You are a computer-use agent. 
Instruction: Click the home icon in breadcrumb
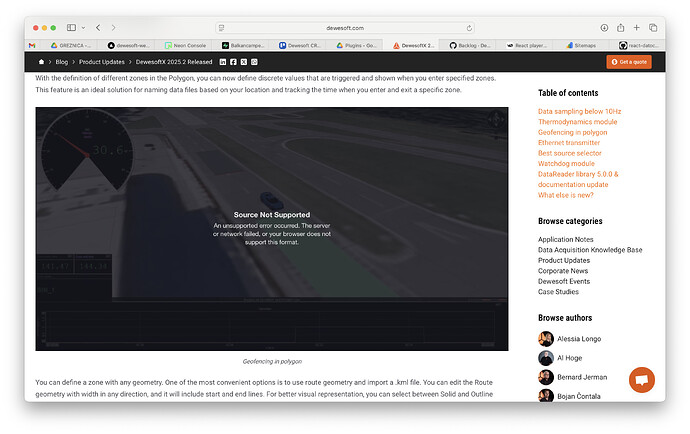pos(41,62)
